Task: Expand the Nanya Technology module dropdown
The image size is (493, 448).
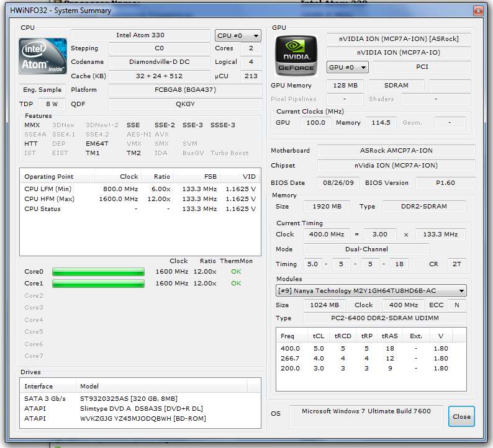Action: point(371,290)
